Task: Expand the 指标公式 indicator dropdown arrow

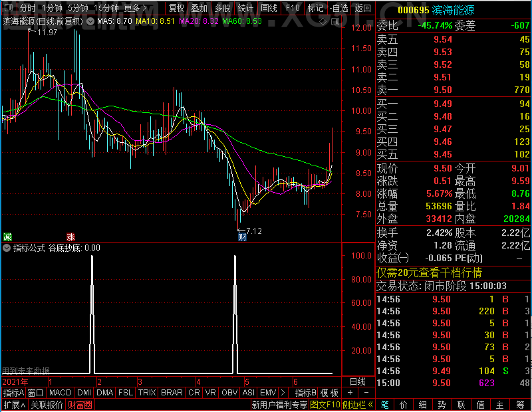Action: click(x=7, y=249)
